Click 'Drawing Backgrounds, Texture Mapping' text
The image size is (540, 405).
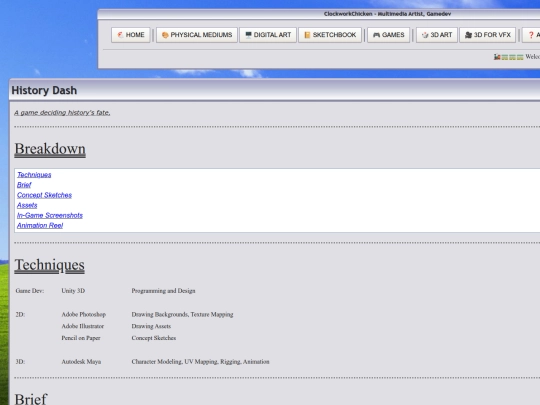182,314
